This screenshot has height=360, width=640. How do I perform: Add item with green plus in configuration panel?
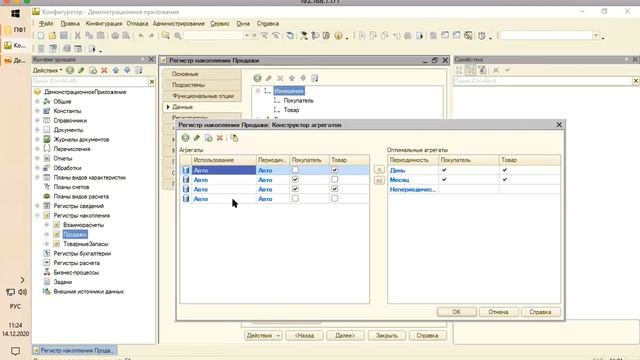coord(70,70)
